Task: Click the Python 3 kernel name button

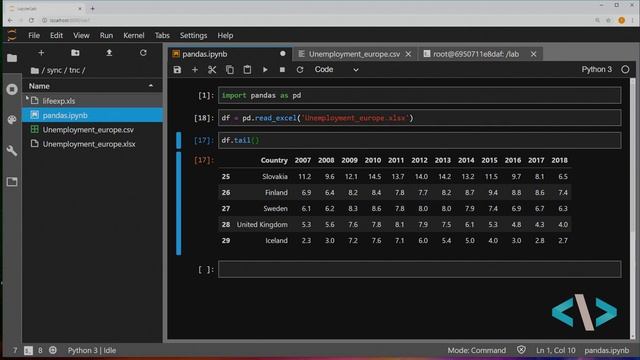Action: (x=596, y=69)
